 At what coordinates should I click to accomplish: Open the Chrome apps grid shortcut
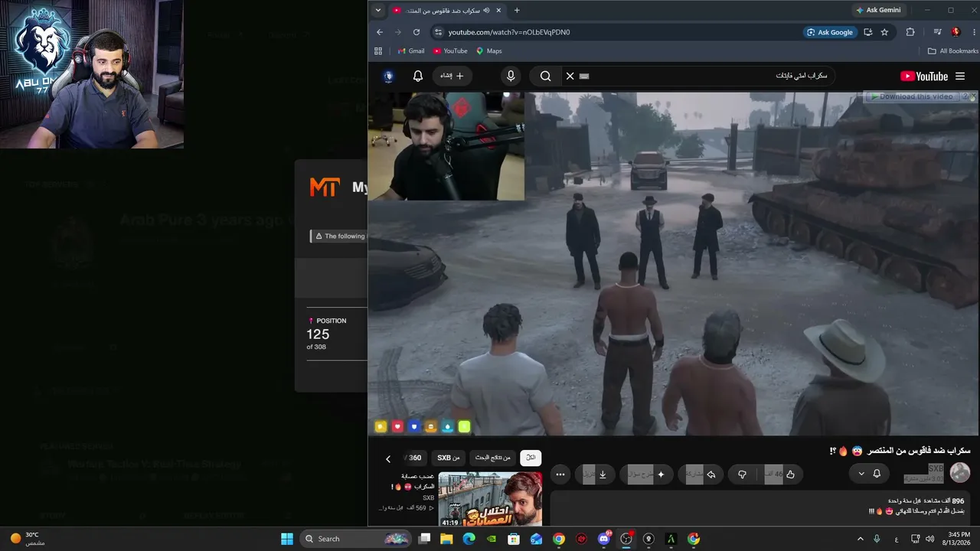pyautogui.click(x=378, y=51)
